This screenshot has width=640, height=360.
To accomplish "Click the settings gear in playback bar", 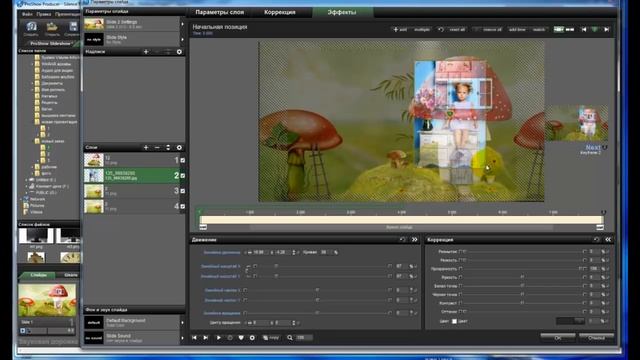I will [x=252, y=338].
